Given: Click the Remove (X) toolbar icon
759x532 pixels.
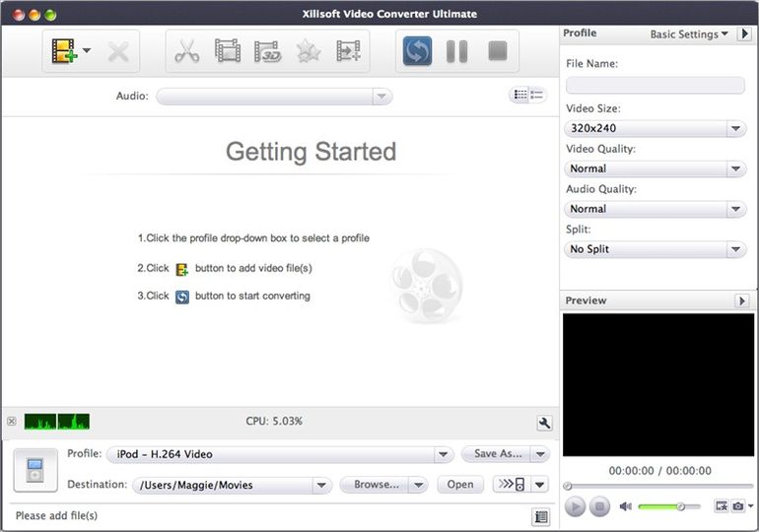Looking at the screenshot, I should [x=118, y=52].
